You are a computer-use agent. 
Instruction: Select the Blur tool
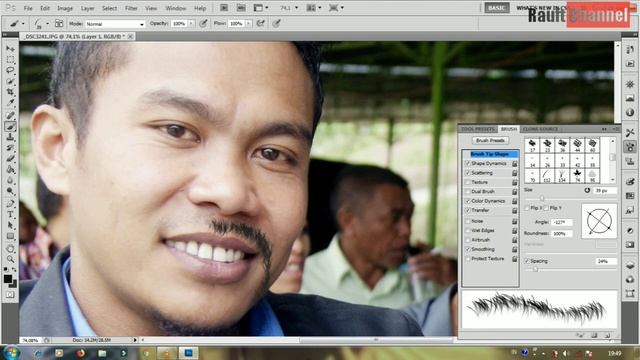pos(10,180)
